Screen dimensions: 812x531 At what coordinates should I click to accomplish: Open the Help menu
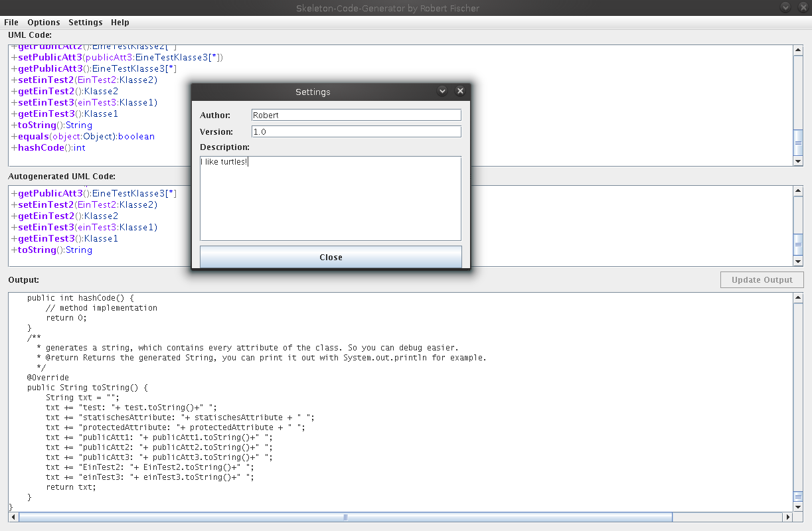(120, 22)
